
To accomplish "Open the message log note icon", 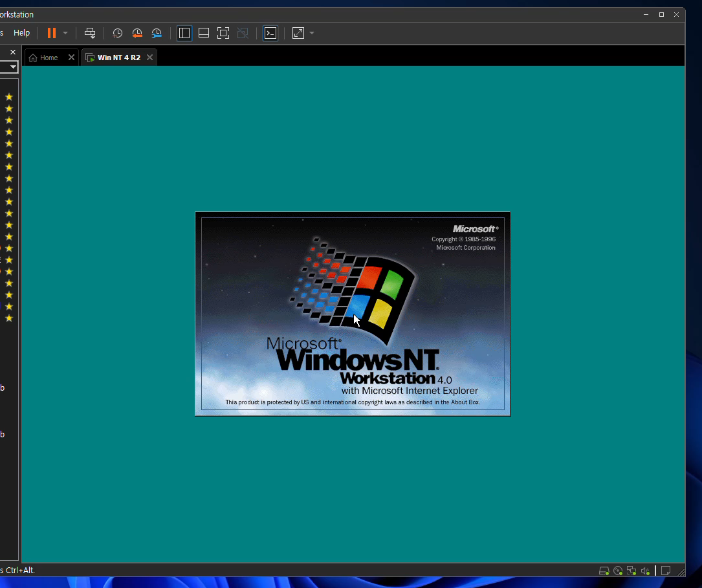I will click(x=666, y=571).
